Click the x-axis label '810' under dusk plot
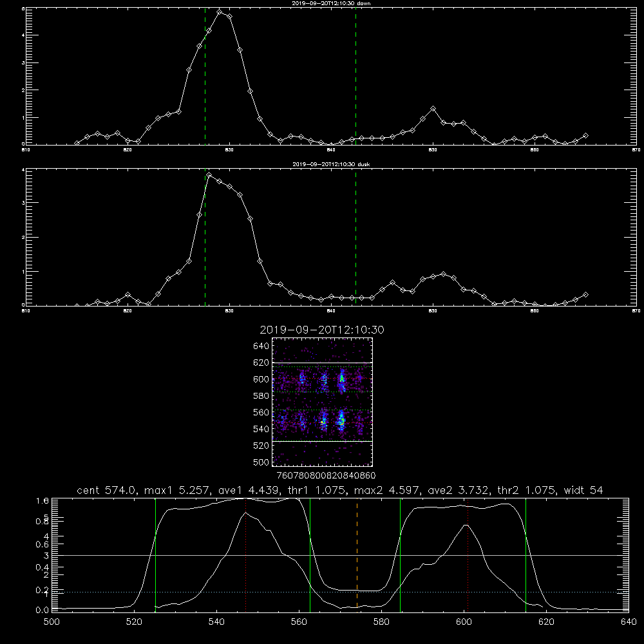Screen dimensions: 644x644 click(26, 311)
